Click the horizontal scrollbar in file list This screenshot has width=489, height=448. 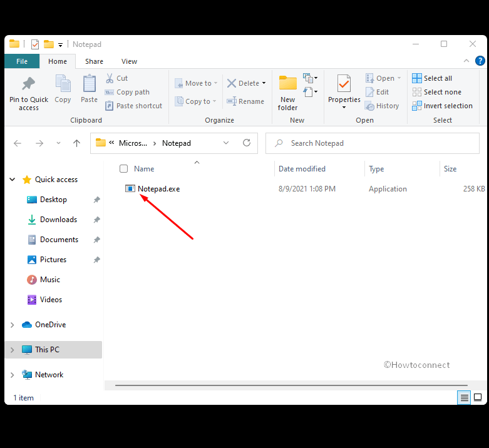click(x=291, y=385)
